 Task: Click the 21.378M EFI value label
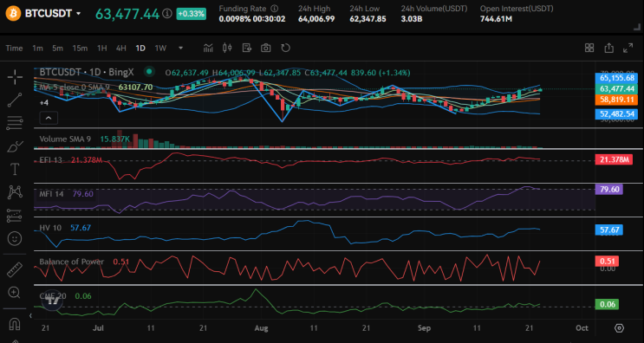pos(614,159)
